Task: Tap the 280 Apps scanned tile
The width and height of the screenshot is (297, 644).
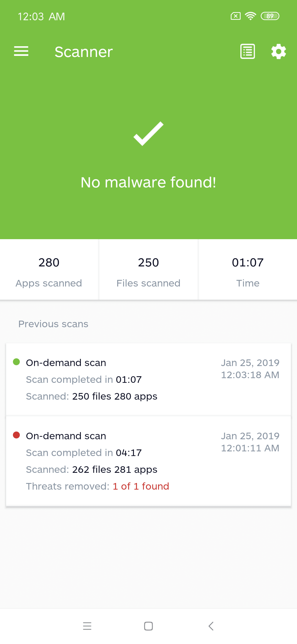Action: pyautogui.click(x=49, y=269)
